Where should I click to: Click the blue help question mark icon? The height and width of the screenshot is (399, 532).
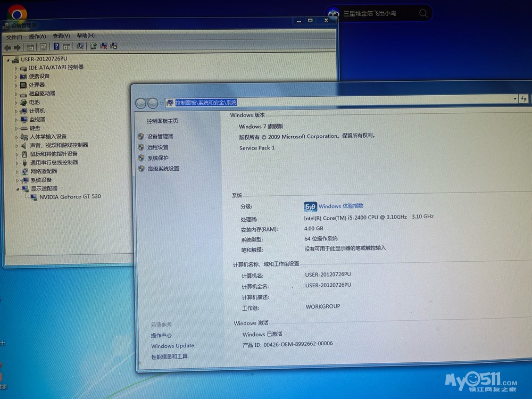tap(56, 47)
